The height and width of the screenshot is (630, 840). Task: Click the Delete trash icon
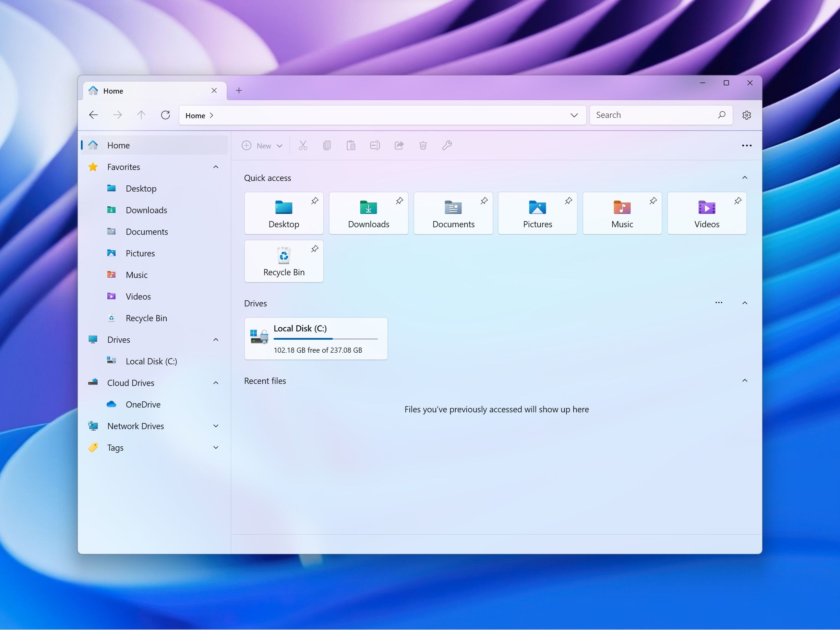tap(423, 145)
